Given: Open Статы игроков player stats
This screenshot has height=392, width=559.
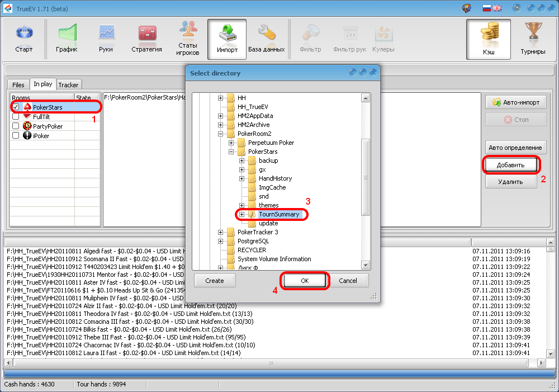Looking at the screenshot, I should pos(187,39).
